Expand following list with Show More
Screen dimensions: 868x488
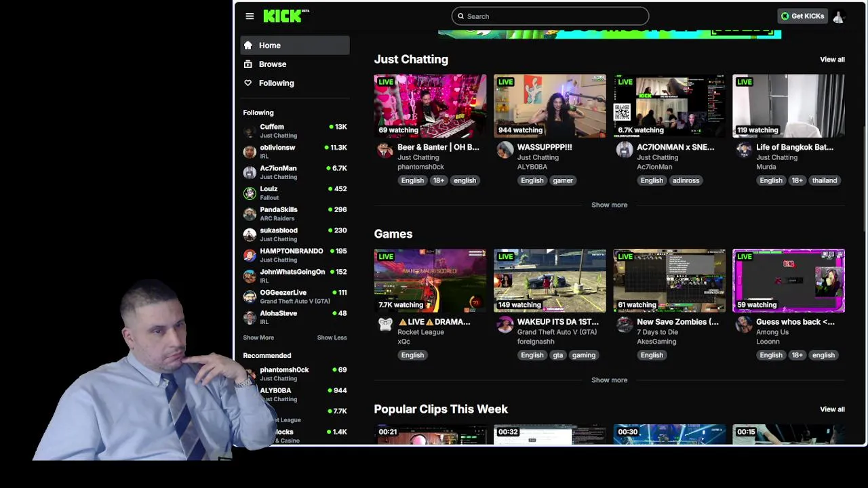258,338
